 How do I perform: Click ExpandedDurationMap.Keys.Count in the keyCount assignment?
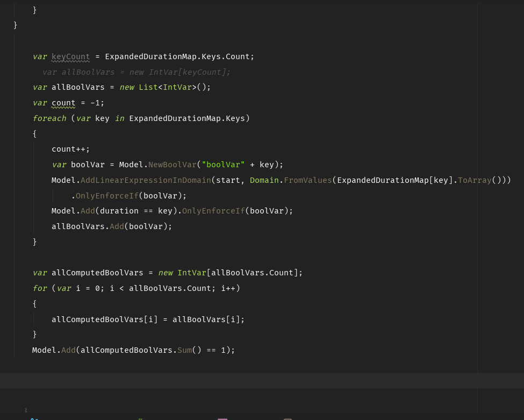click(x=178, y=56)
